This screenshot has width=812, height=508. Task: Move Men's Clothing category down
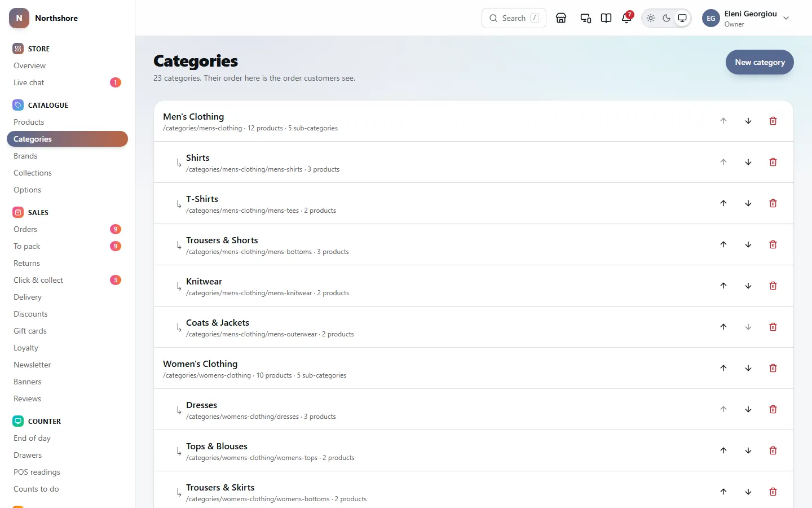click(x=748, y=121)
